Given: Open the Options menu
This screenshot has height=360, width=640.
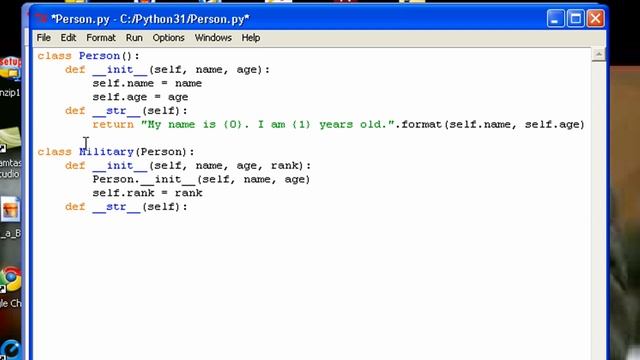Looking at the screenshot, I should tap(168, 38).
